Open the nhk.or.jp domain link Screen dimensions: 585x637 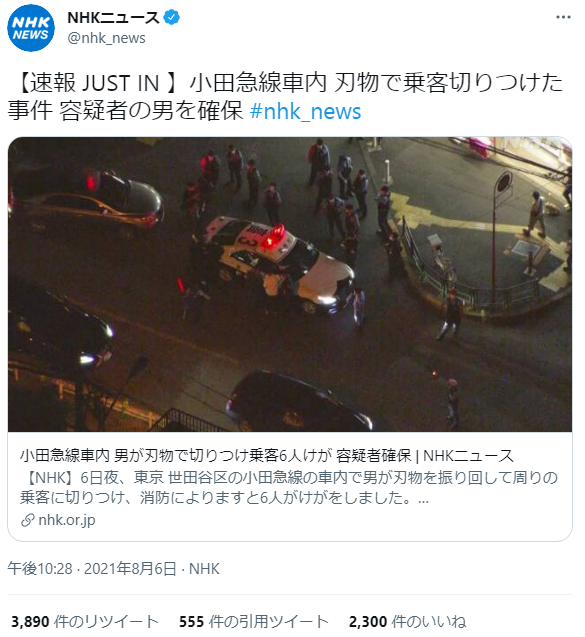pos(67,520)
